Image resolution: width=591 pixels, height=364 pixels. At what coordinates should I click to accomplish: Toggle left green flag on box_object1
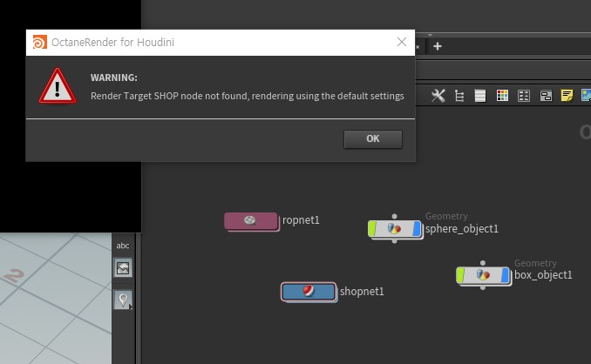pos(460,275)
